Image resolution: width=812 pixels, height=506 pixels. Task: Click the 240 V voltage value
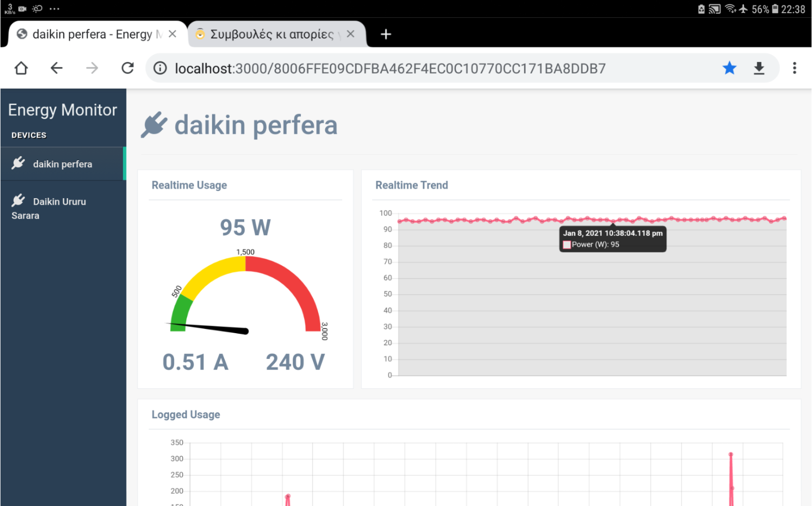(295, 362)
